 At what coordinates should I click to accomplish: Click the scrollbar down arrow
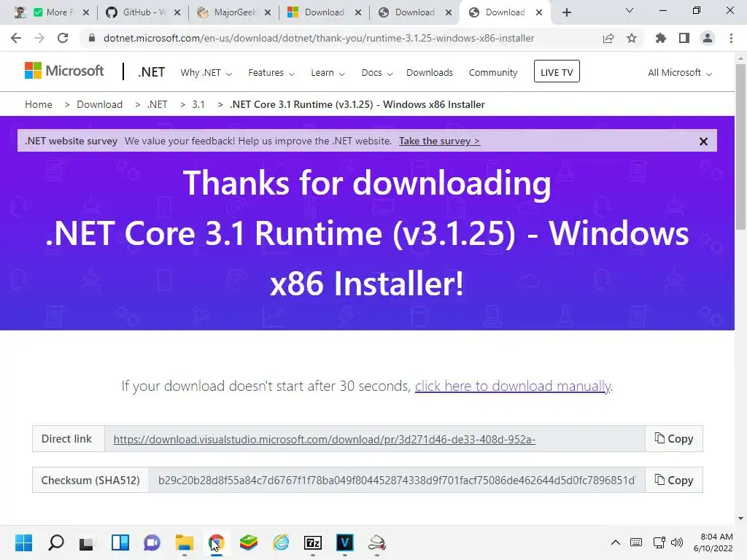[740, 518]
